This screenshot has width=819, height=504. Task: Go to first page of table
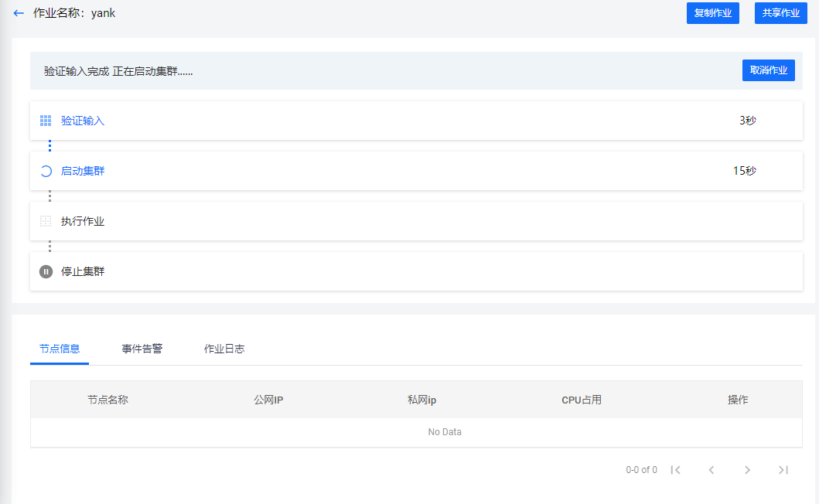[x=675, y=470]
